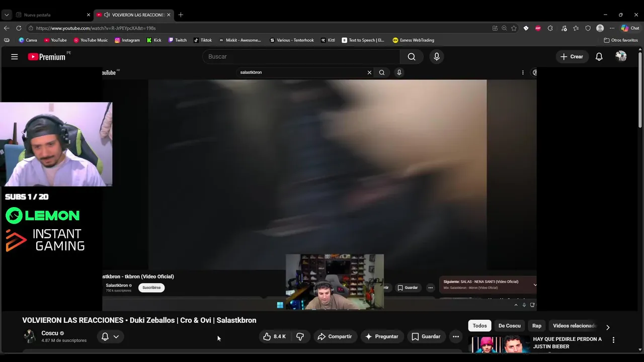The width and height of the screenshot is (644, 362).
Task: Open Exness WebTrading bookmark
Action: (414, 40)
